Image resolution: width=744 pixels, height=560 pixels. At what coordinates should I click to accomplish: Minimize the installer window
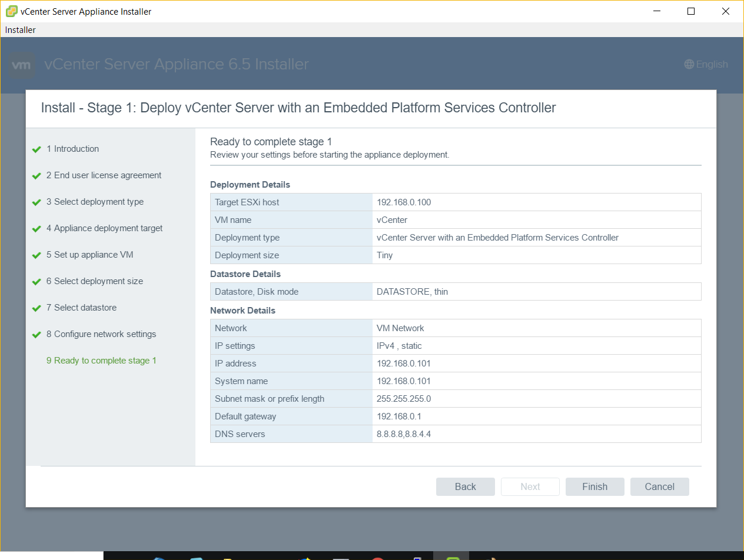coord(657,11)
